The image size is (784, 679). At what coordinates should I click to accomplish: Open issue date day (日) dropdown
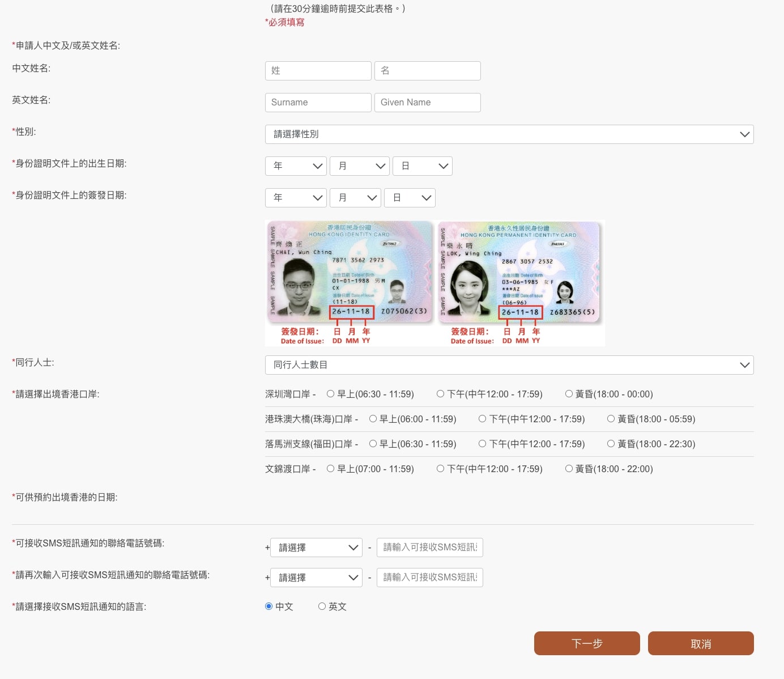click(410, 198)
